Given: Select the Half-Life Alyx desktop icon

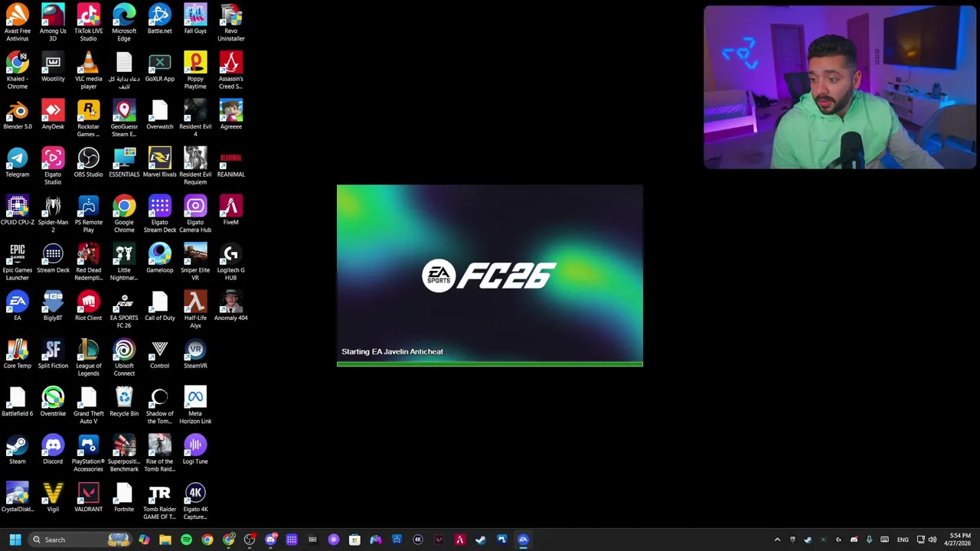Looking at the screenshot, I should pos(195,310).
